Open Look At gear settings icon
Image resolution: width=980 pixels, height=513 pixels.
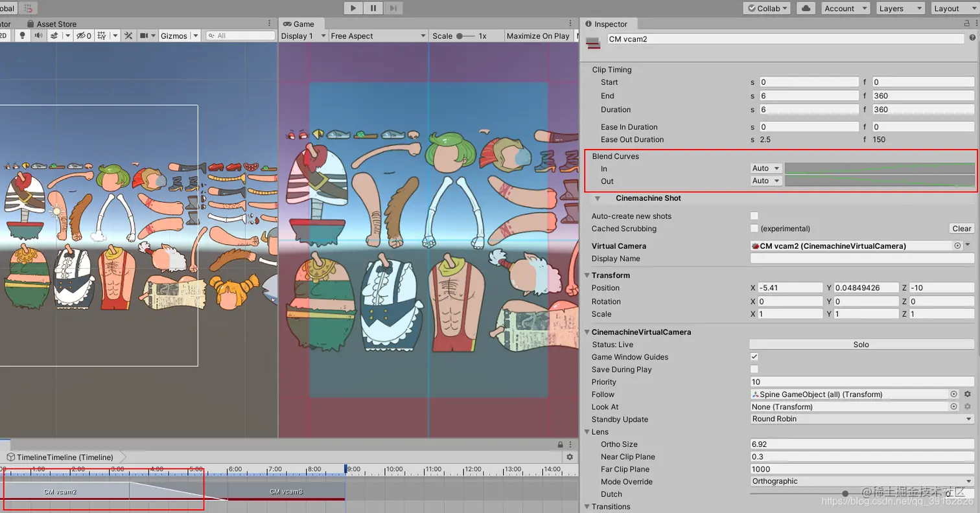(967, 406)
